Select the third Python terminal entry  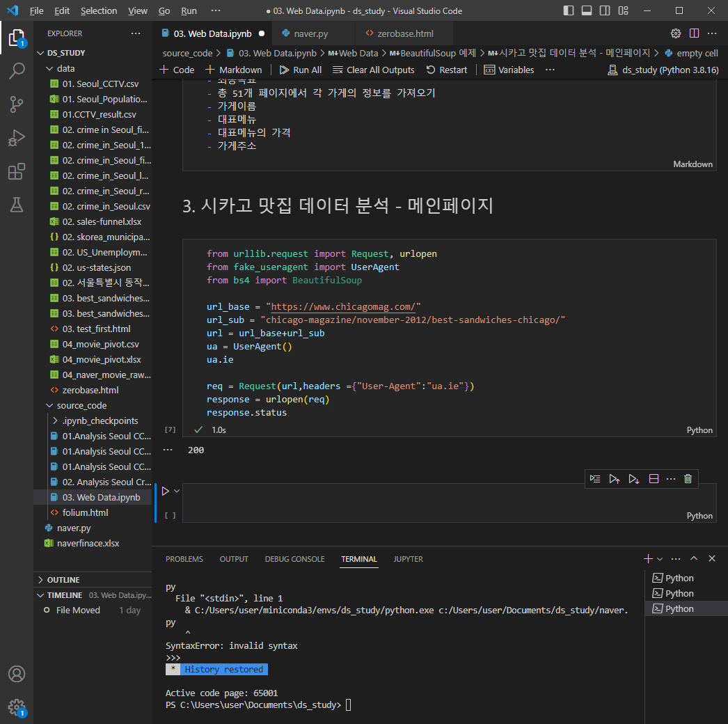pos(686,608)
